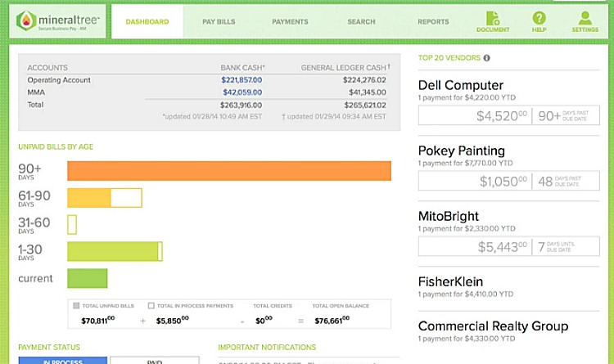
Task: Open the Search tab
Action: pos(361,21)
